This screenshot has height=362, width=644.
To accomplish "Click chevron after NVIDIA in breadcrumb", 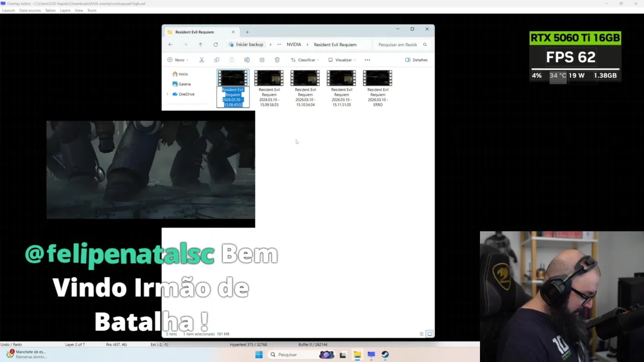I will click(307, 45).
